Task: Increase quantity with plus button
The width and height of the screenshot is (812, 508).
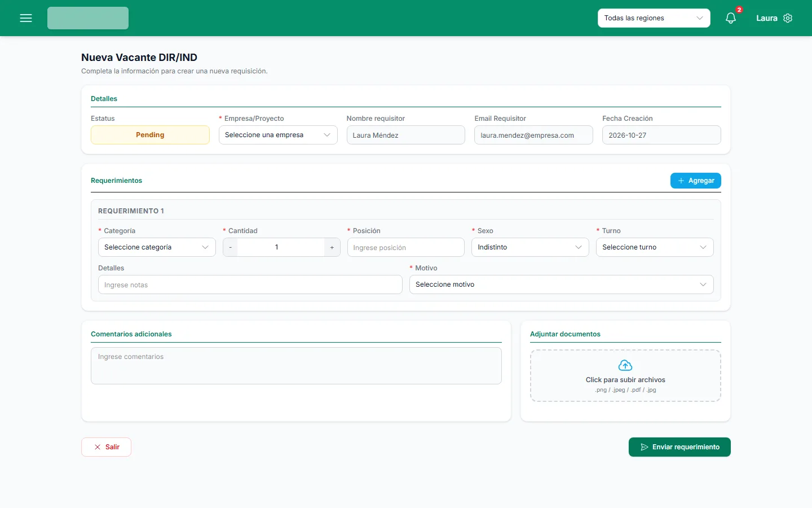Action: [332, 247]
